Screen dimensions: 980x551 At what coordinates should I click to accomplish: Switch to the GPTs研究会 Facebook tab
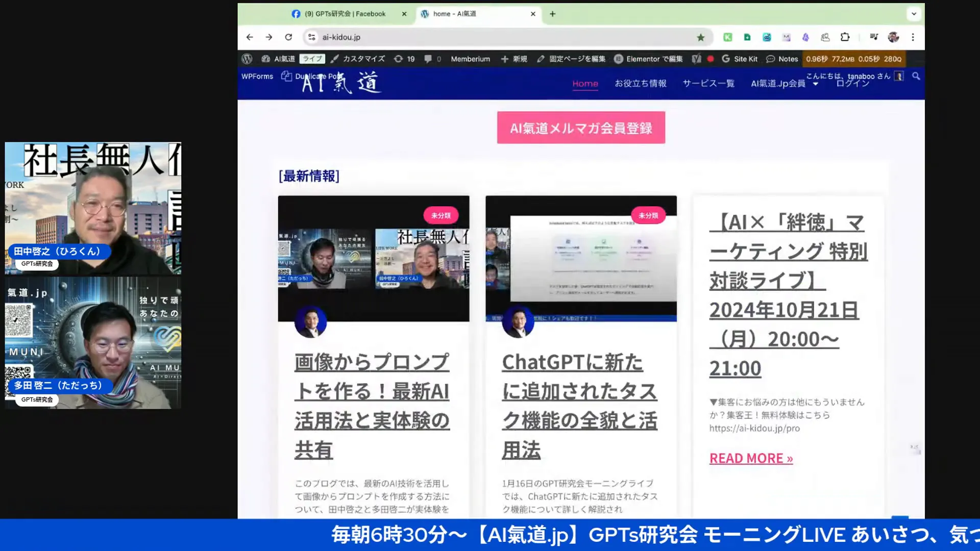coord(345,14)
